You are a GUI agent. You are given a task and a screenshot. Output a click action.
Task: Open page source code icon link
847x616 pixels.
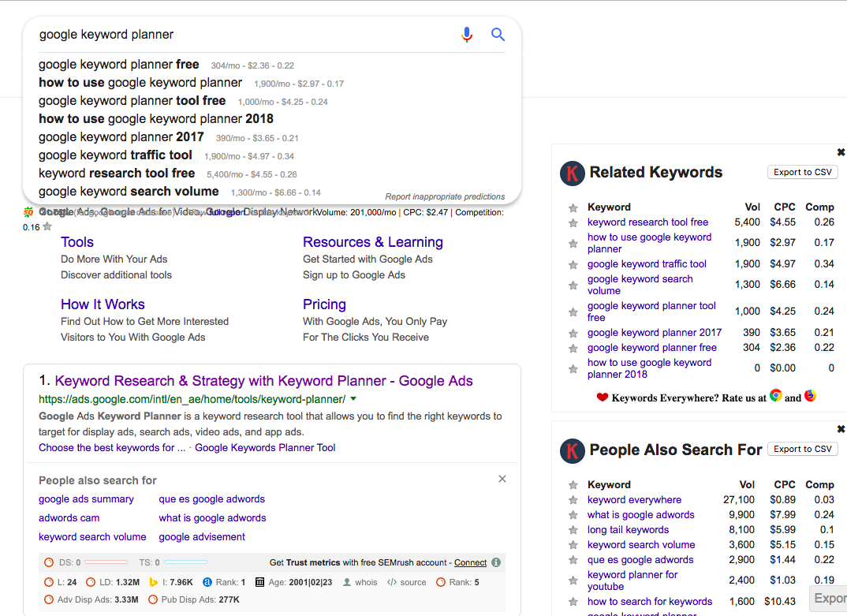tap(392, 582)
